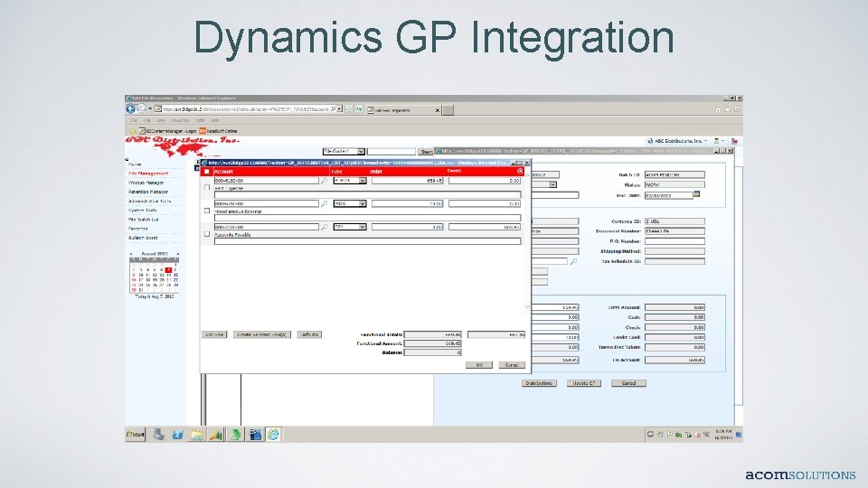The height and width of the screenshot is (488, 868).
Task: Open the user profile icon menu
Action: click(718, 141)
